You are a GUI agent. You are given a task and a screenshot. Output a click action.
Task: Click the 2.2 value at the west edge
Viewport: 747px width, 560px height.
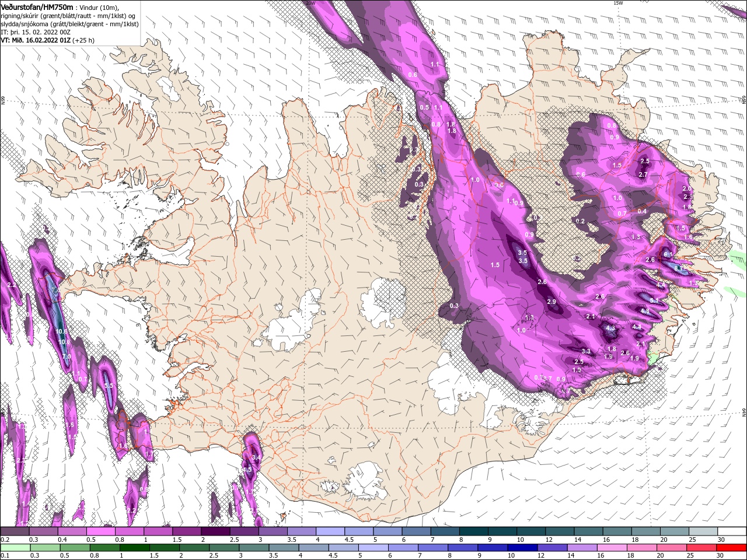[x=12, y=284]
